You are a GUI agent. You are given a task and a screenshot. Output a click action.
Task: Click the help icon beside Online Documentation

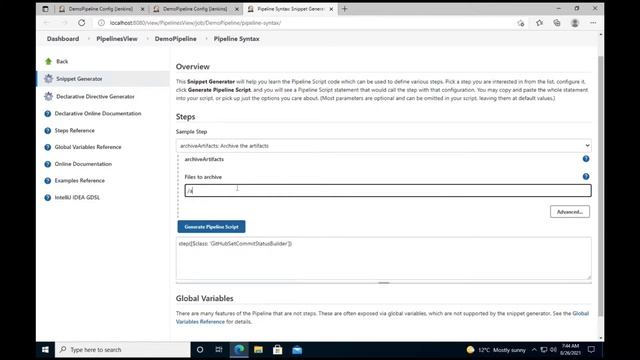[48, 164]
